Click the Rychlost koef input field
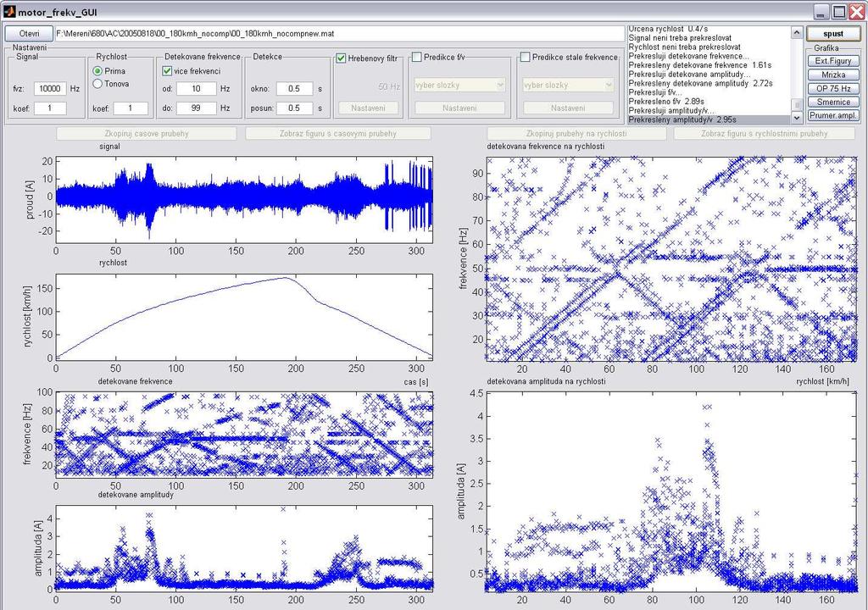868x610 pixels. point(131,108)
